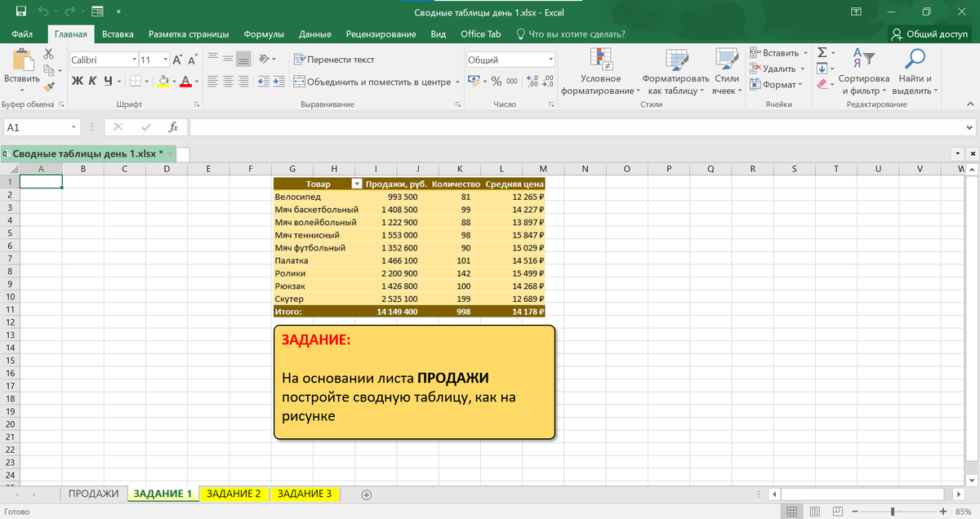
Task: Click the Percent style icon
Action: tap(496, 82)
